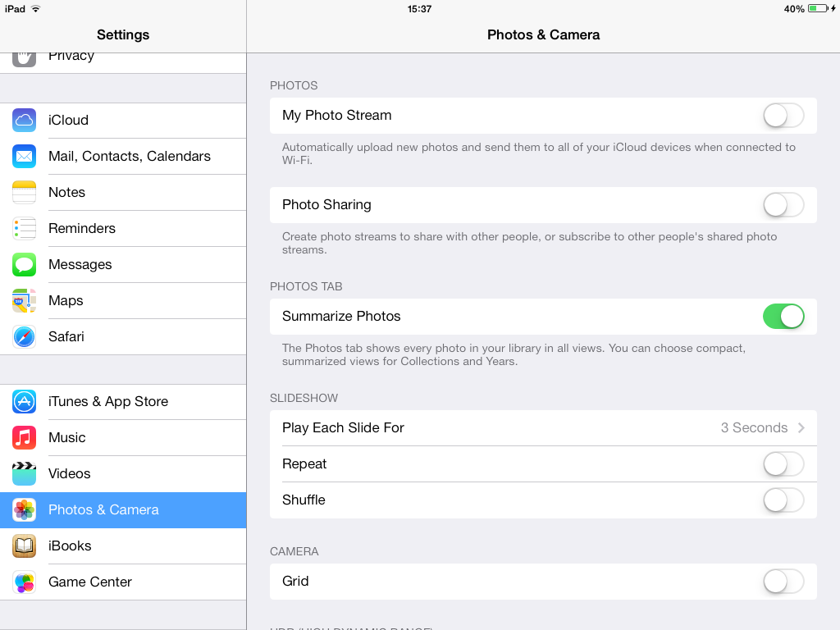
Task: Turn on the Photo Sharing switch
Action: pos(783,205)
